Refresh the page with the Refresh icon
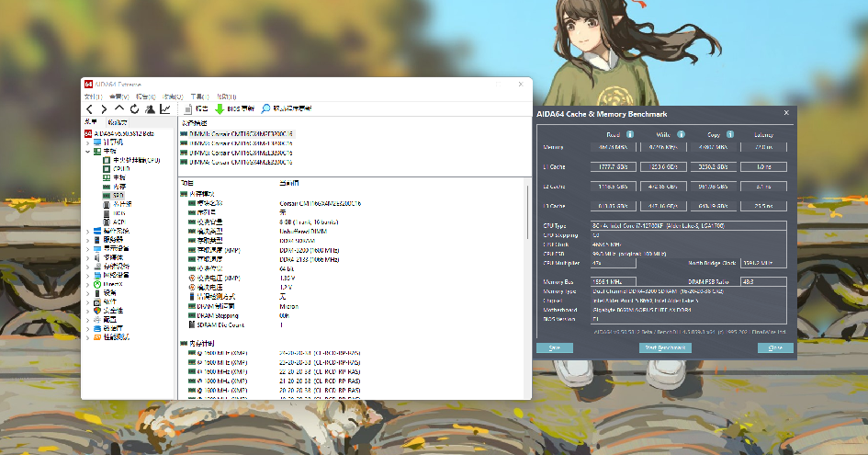The width and height of the screenshot is (868, 455). (x=134, y=108)
